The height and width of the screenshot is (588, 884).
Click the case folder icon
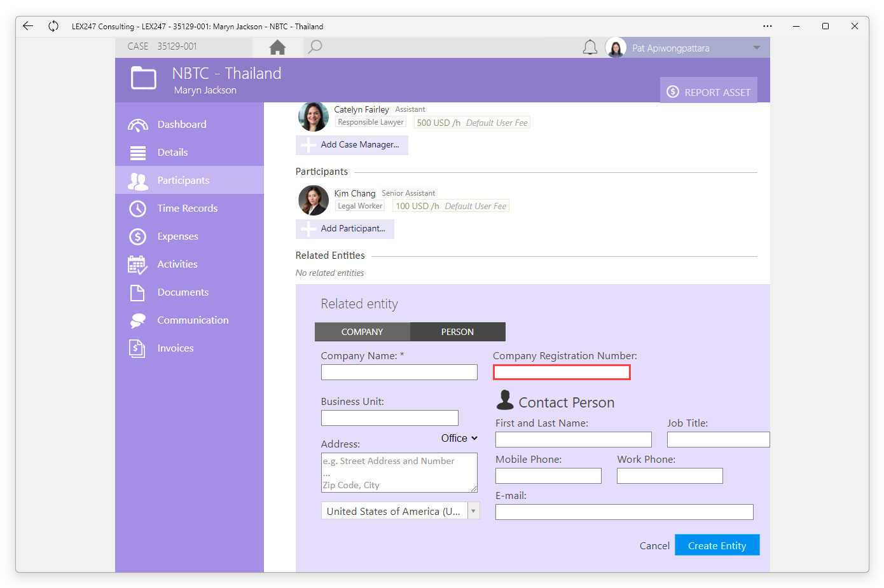[x=144, y=78]
